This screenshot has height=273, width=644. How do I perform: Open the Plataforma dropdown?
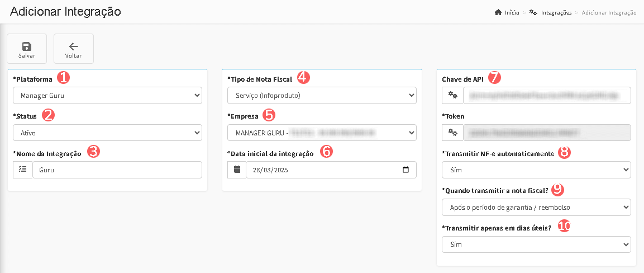(x=107, y=96)
